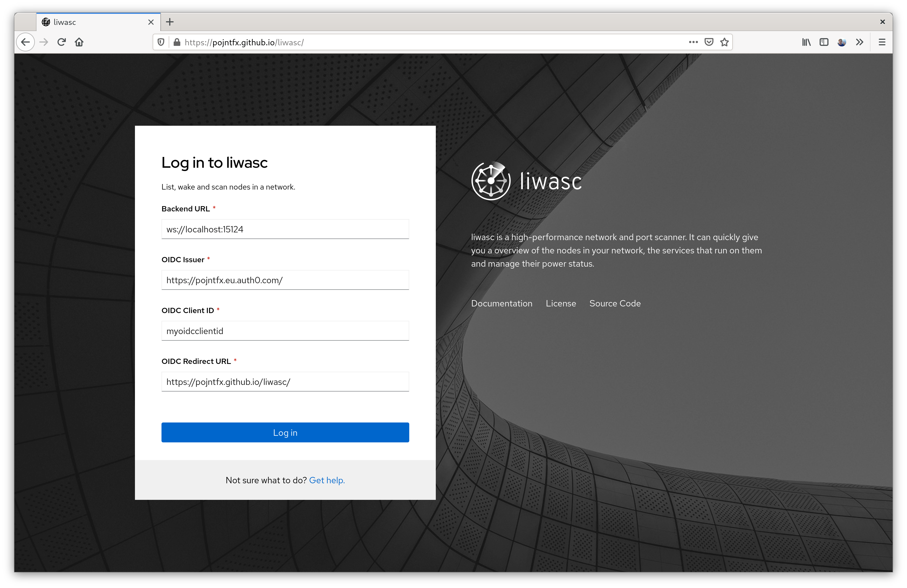
Task: Follow the Get help link
Action: coord(327,480)
